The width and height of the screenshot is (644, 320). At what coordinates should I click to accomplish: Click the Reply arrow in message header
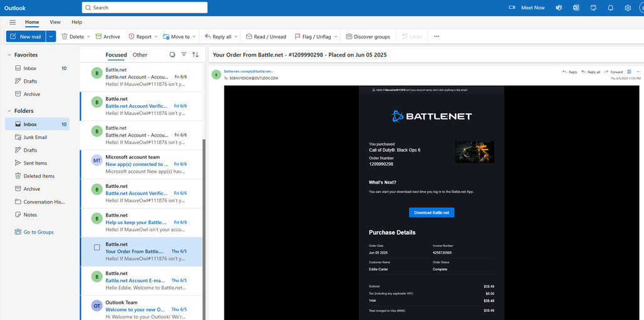569,72
